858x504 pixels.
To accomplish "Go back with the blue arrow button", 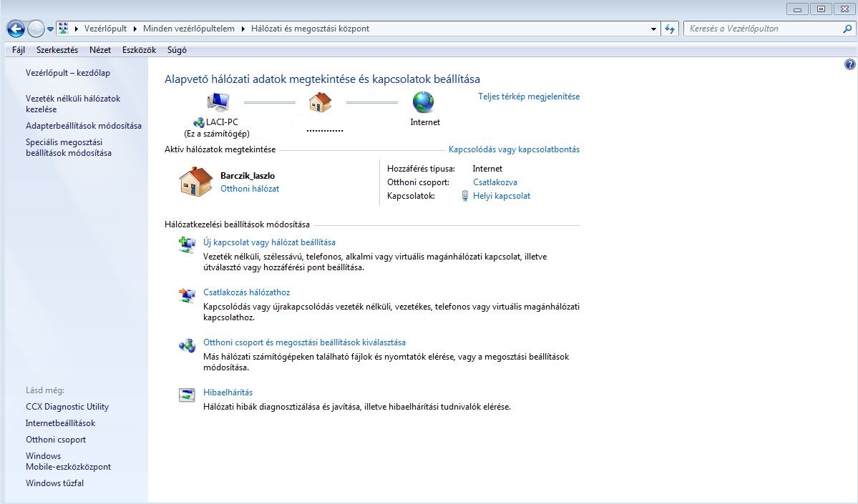I will tap(16, 29).
